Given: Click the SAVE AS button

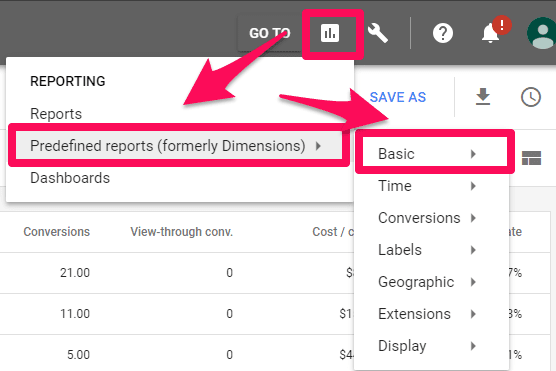Looking at the screenshot, I should [x=397, y=97].
